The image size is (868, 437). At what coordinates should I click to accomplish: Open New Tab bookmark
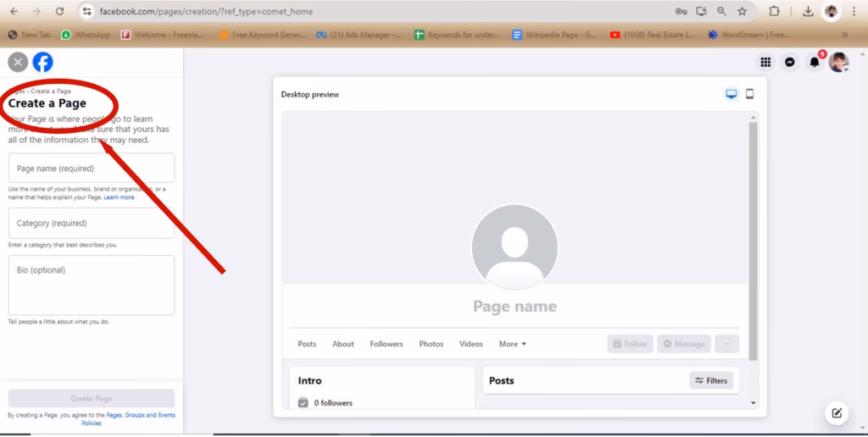click(30, 35)
